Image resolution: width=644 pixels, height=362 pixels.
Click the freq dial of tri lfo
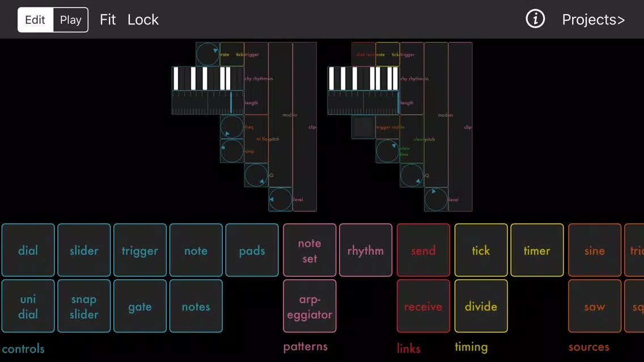click(x=232, y=127)
